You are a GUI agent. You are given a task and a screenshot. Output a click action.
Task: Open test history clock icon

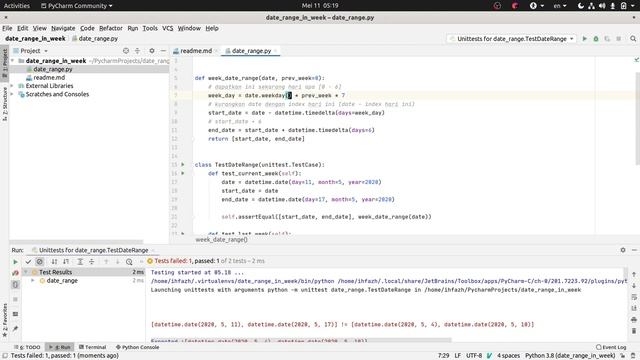pos(129,262)
